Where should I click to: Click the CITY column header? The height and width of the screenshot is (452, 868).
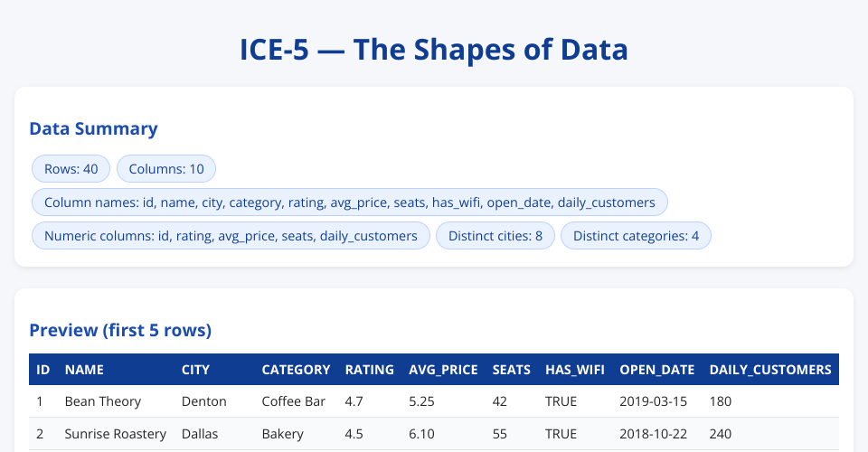[x=196, y=370]
